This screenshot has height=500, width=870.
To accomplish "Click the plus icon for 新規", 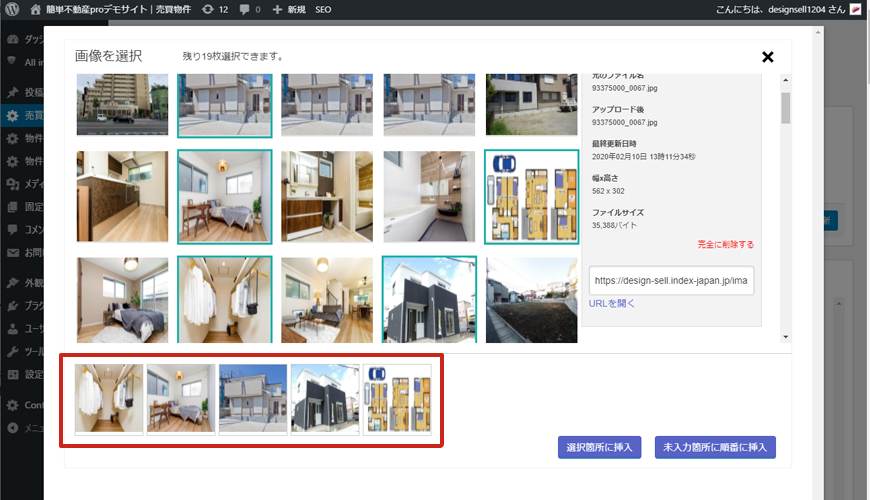I will coord(277,9).
